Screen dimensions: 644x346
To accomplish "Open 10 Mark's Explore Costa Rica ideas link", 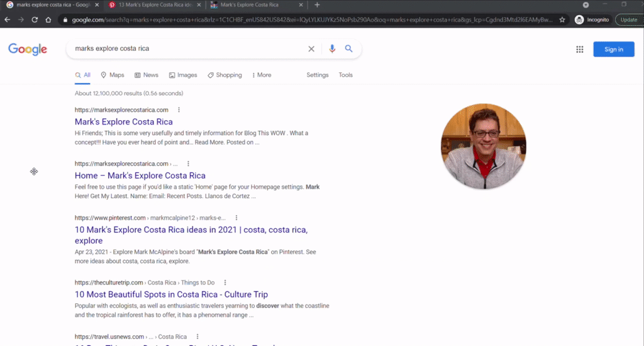I will pos(191,235).
